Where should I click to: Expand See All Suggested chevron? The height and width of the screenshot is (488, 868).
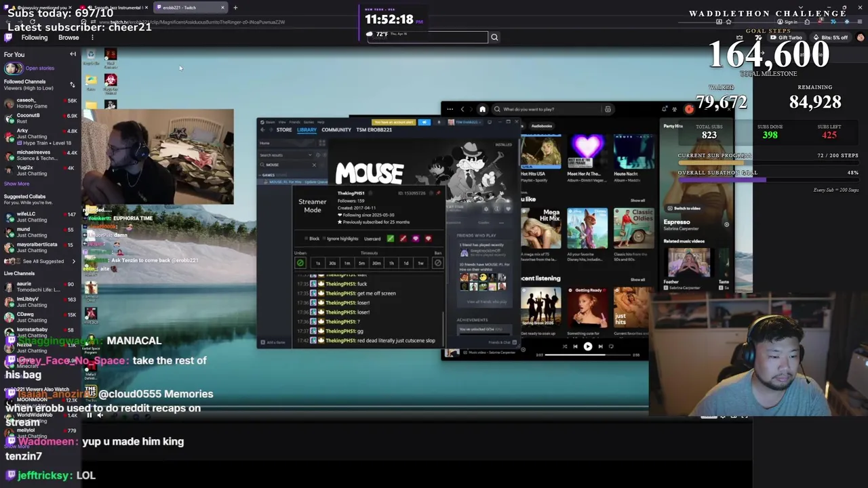point(74,261)
